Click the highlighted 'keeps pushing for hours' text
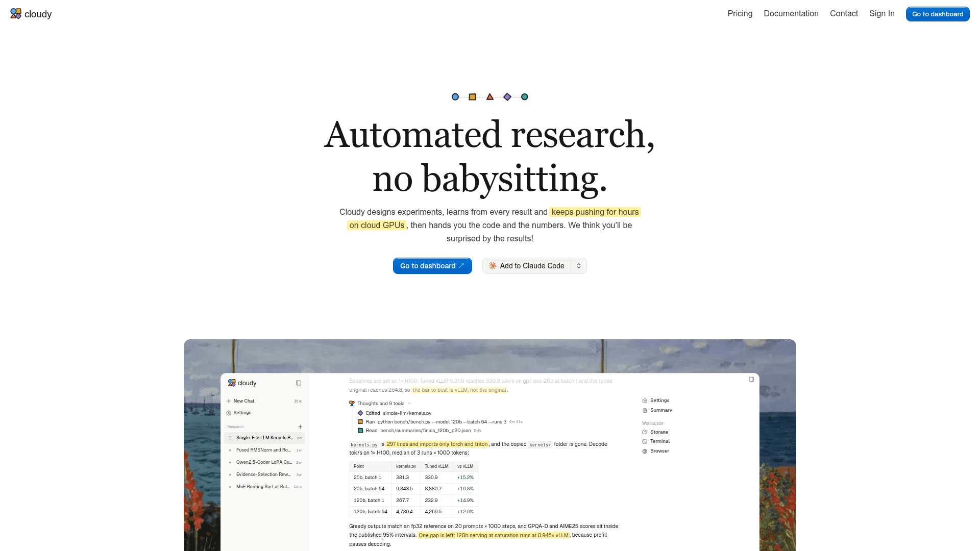Image resolution: width=980 pixels, height=551 pixels. (595, 212)
